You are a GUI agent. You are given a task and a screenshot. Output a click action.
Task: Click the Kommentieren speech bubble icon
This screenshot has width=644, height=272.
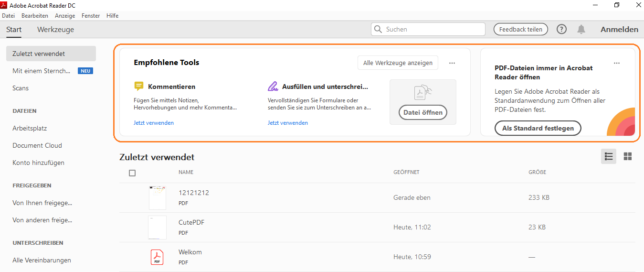[x=139, y=87]
